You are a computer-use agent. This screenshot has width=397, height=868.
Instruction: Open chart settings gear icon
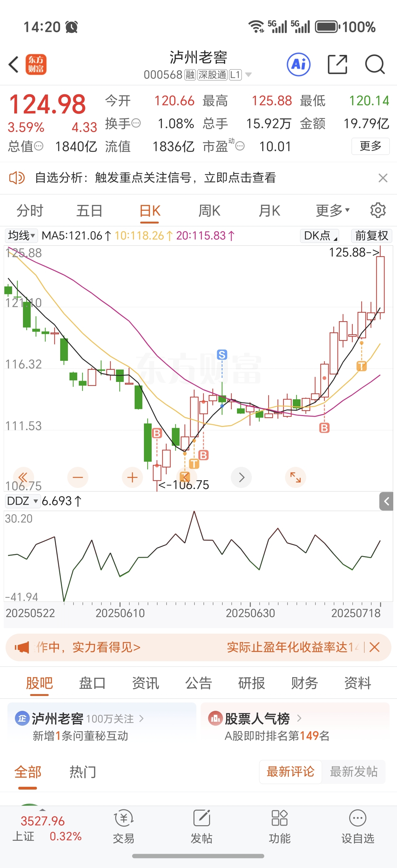(x=378, y=210)
